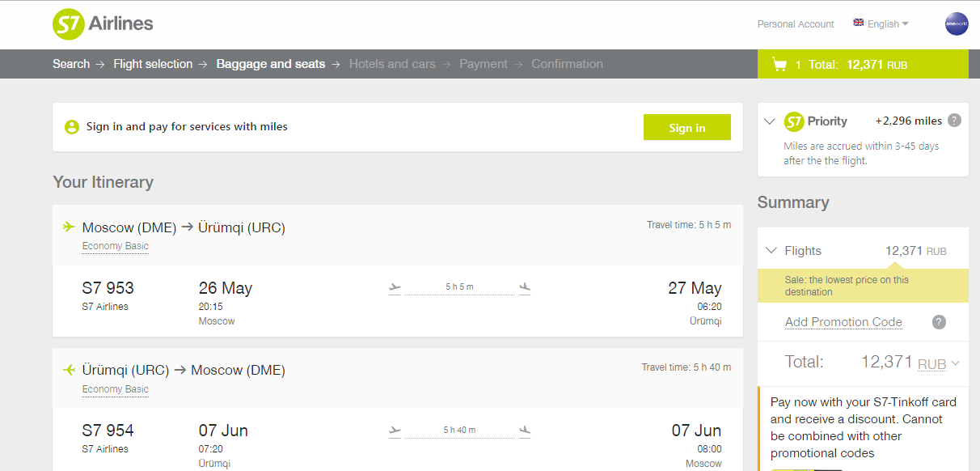Click the help icon next to Add Promotion Code

click(939, 322)
